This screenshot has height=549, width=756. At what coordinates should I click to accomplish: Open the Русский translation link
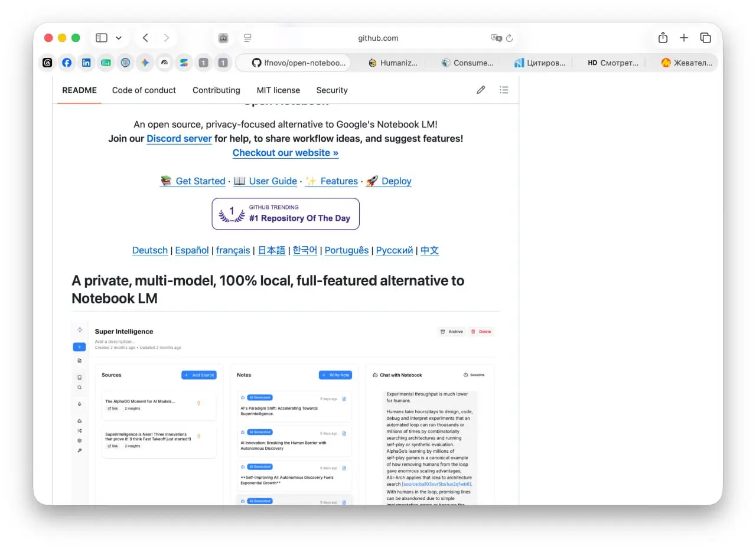395,250
